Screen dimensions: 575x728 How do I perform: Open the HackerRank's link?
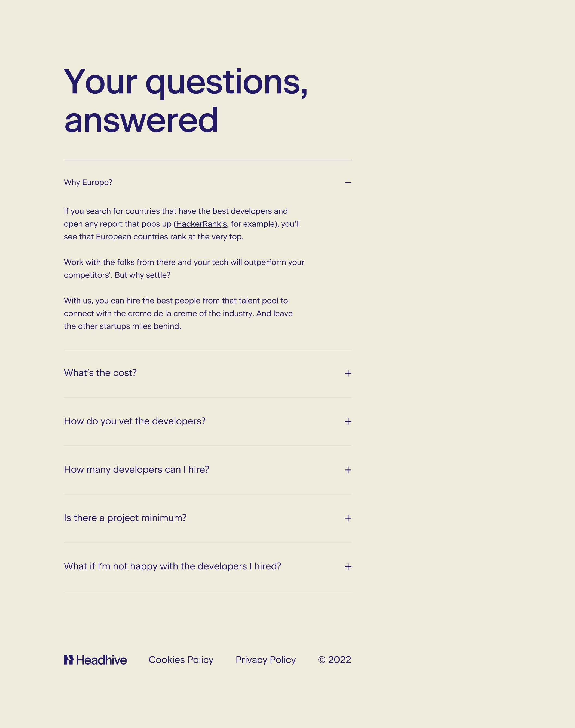201,224
